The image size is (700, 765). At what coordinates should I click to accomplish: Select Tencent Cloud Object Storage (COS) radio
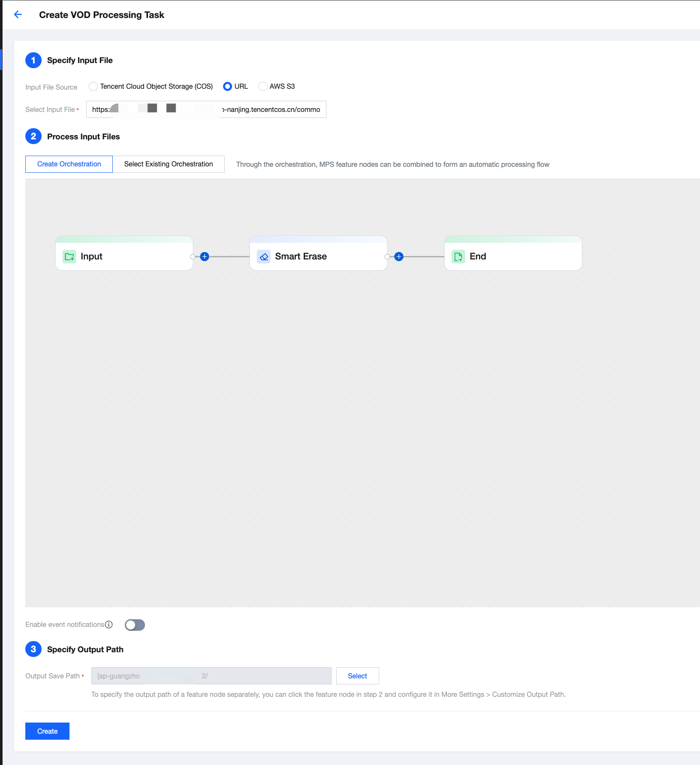click(x=93, y=87)
